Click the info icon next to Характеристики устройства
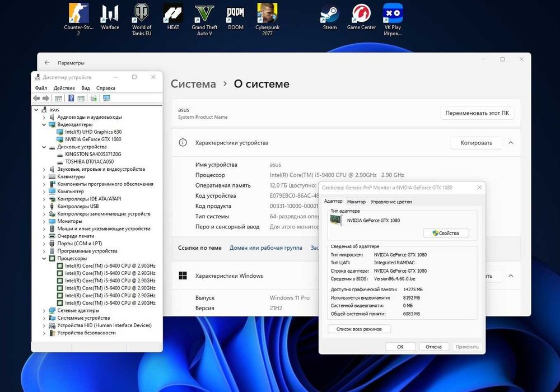Image resolution: width=560 pixels, height=392 pixels. click(x=183, y=142)
